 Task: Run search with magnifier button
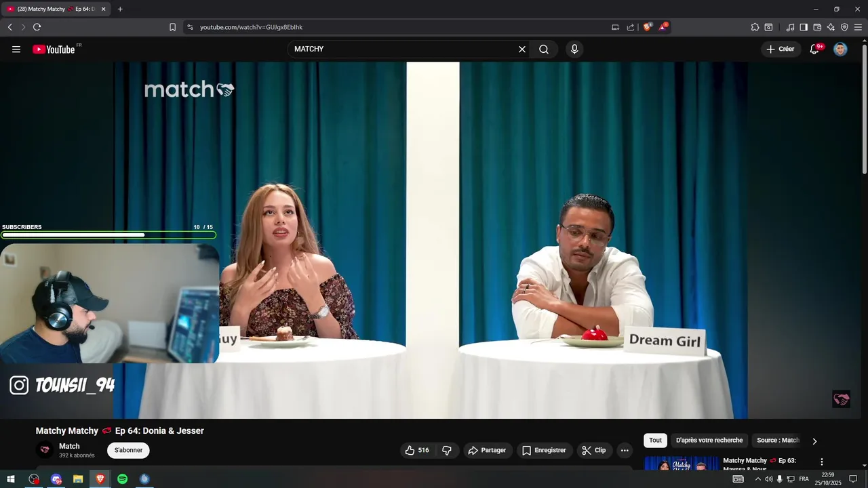(544, 49)
